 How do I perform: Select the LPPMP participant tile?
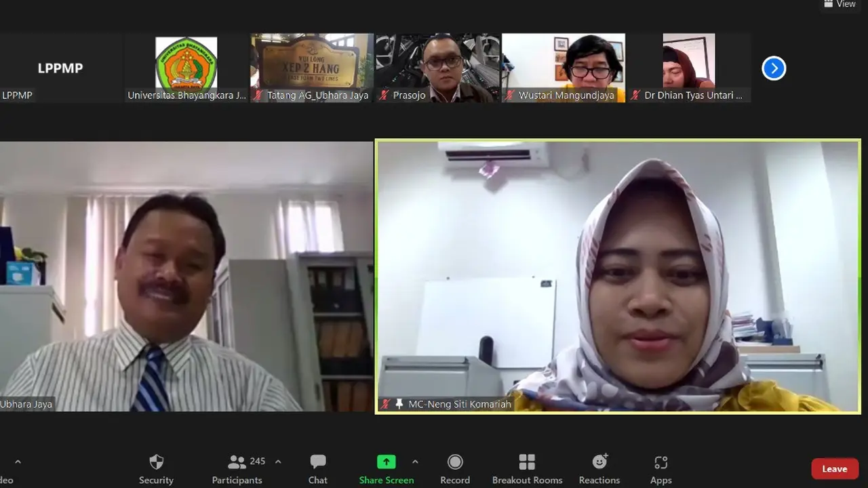[x=60, y=68]
